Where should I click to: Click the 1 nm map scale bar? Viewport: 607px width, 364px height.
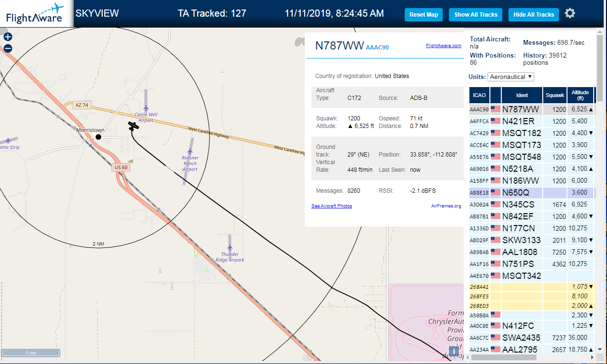click(31, 353)
